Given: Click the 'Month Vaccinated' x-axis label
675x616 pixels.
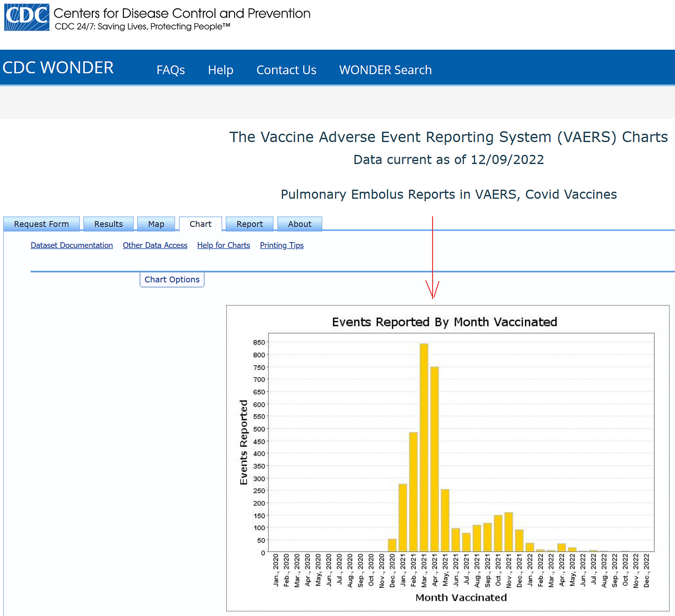Looking at the screenshot, I should (461, 597).
